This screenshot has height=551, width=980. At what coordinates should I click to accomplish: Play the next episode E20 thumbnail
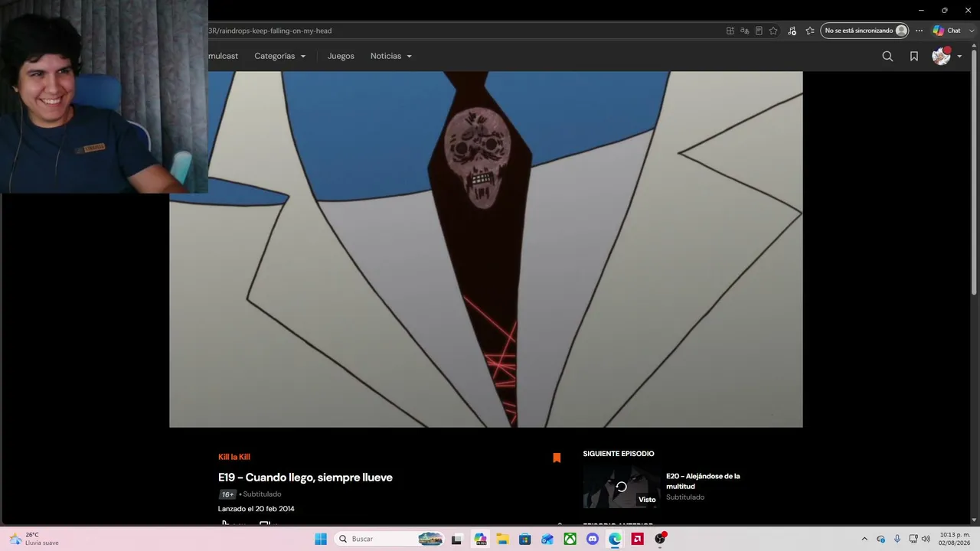point(621,487)
